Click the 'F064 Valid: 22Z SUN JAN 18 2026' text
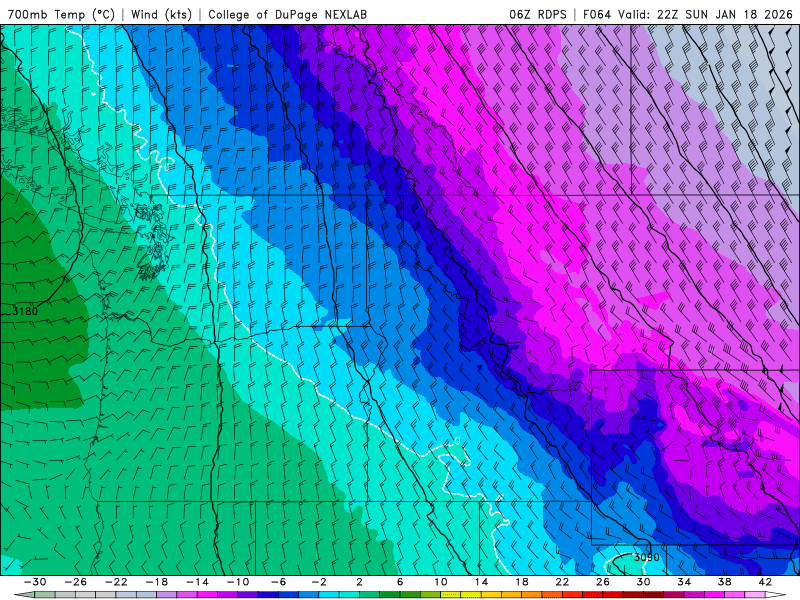The height and width of the screenshot is (600, 800). 688,14
